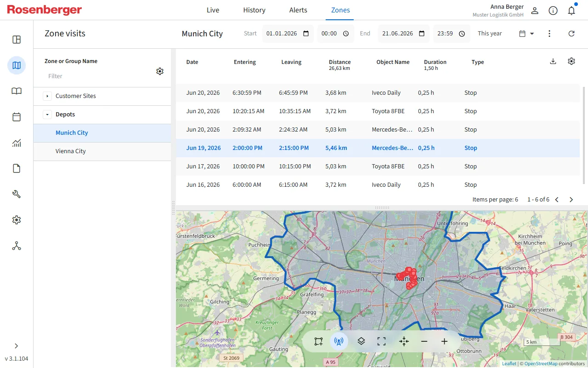Download the table with export icon

553,61
